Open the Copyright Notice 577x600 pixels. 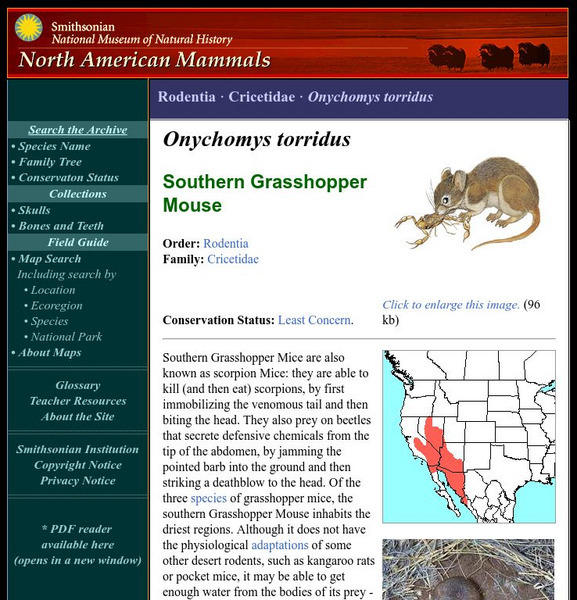[78, 465]
